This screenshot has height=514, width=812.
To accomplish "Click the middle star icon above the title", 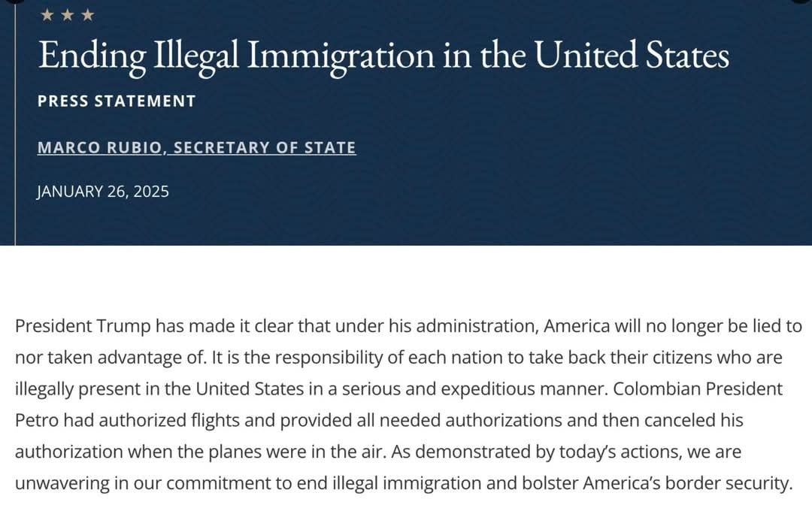I will [x=68, y=15].
